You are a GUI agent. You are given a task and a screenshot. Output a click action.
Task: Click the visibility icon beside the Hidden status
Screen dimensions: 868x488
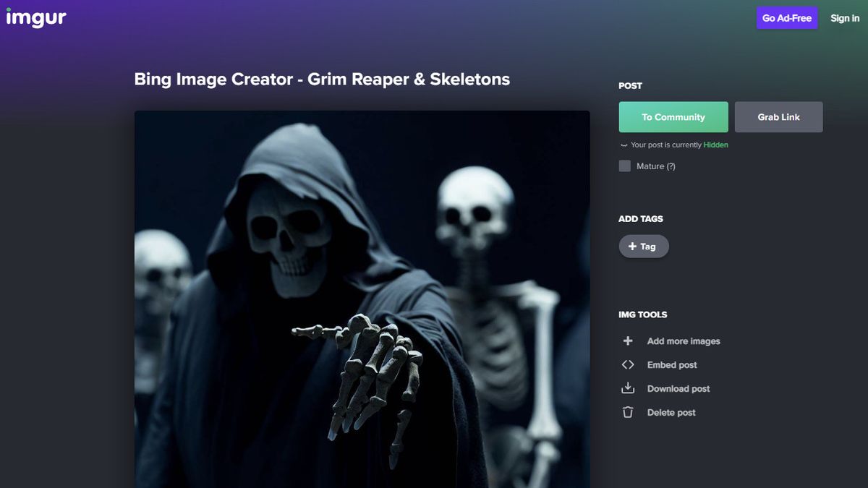[624, 145]
